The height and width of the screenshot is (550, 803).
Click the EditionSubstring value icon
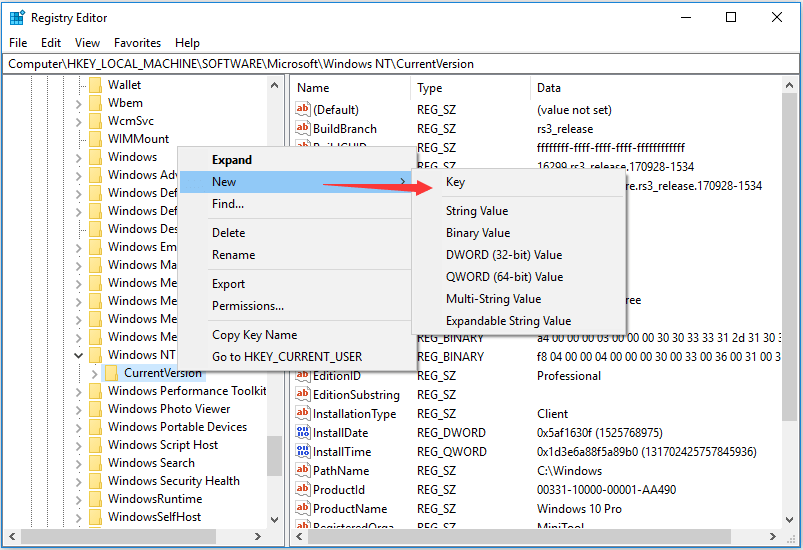coord(303,394)
